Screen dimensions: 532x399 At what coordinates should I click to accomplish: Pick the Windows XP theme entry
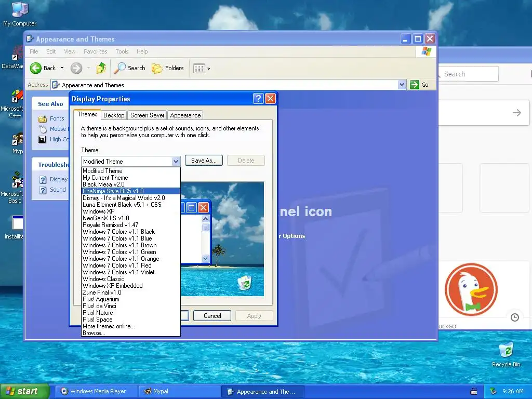tap(131, 211)
